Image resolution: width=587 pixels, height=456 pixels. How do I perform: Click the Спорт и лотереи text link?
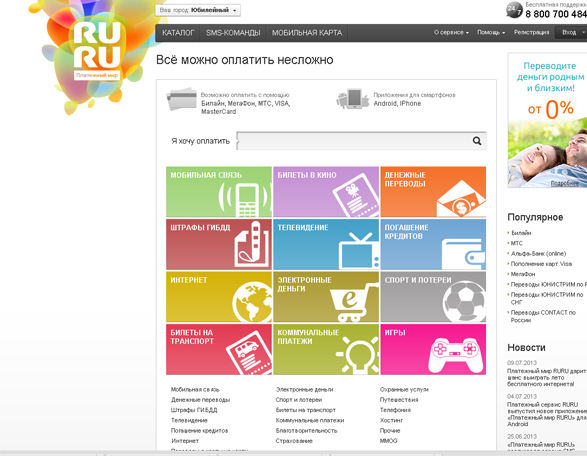[299, 399]
